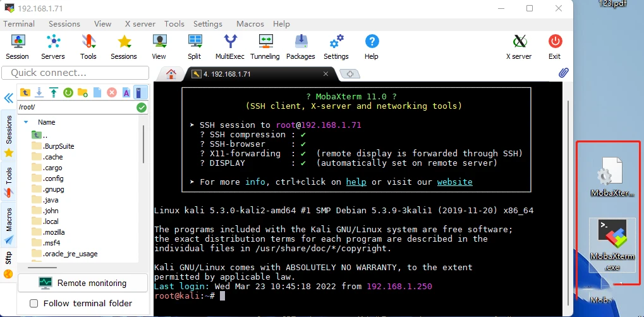Click the website link in terminal banner
Image resolution: width=644 pixels, height=317 pixels.
coord(454,182)
